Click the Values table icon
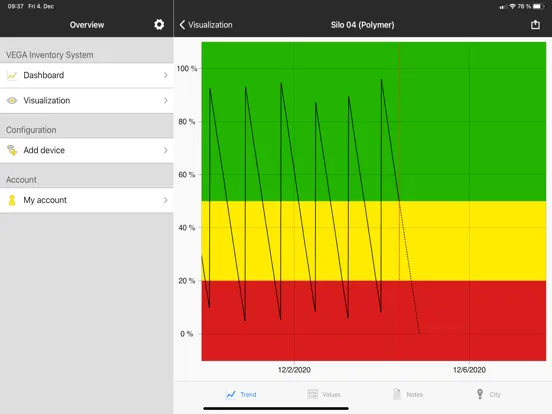The width and height of the screenshot is (552, 414). click(x=312, y=394)
